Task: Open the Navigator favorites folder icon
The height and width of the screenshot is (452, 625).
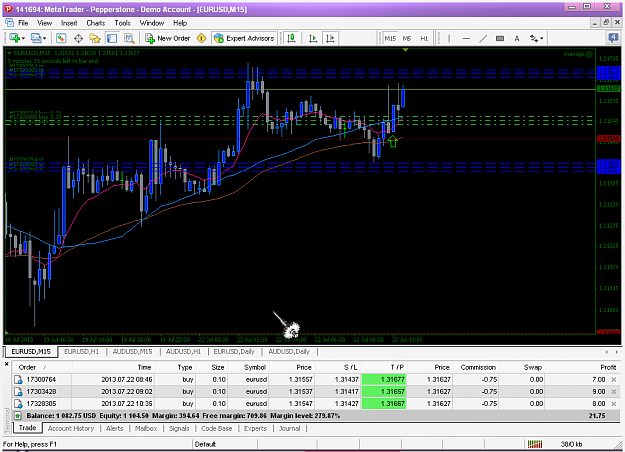Action: [95, 38]
